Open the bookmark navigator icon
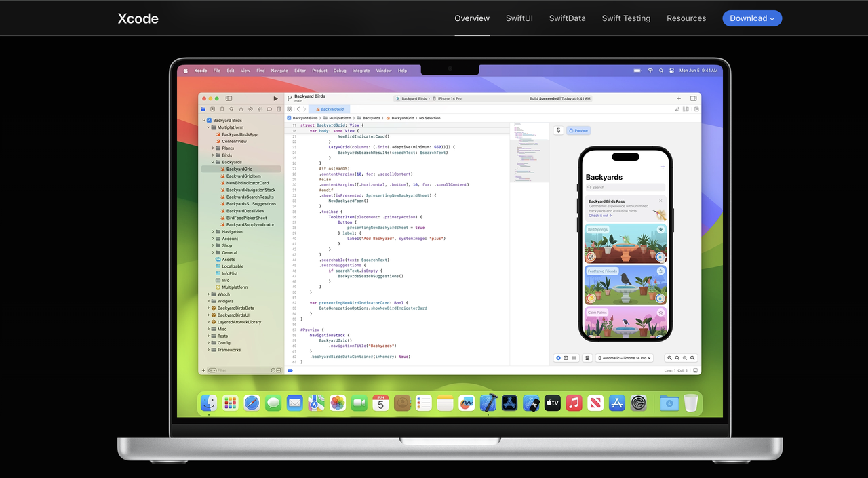This screenshot has height=478, width=868. [222, 108]
